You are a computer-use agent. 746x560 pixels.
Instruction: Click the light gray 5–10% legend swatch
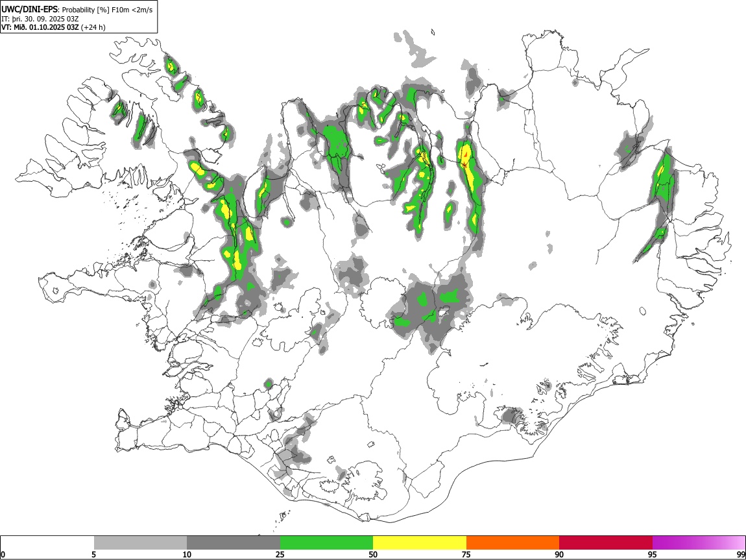(x=140, y=543)
